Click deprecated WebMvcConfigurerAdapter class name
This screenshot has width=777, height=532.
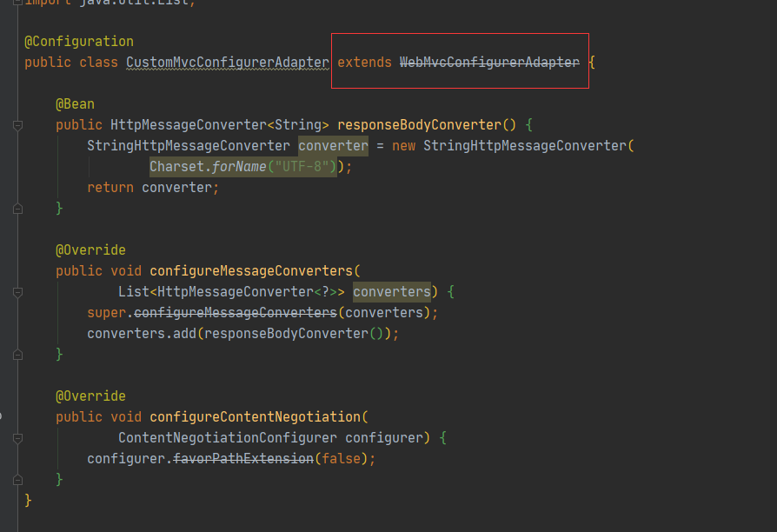489,63
